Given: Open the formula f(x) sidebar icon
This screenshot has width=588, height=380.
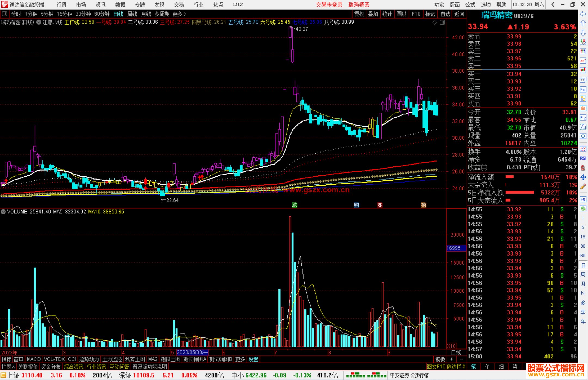Looking at the screenshot, I should pos(583,127).
